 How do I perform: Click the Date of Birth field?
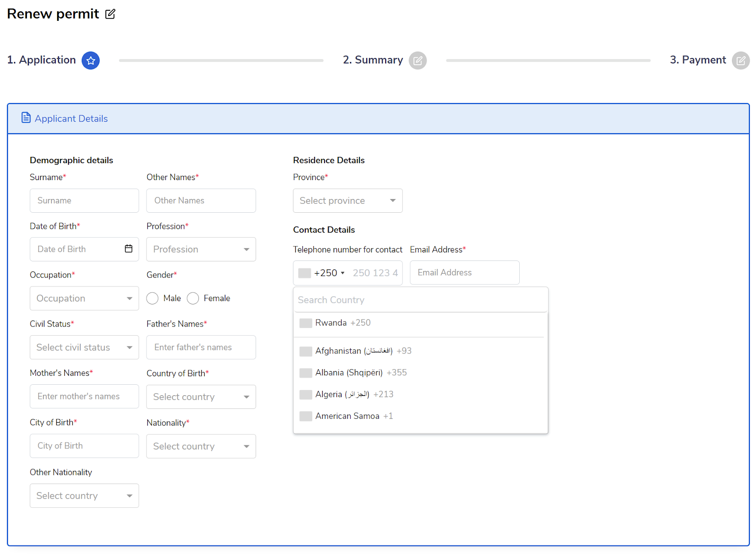point(84,249)
